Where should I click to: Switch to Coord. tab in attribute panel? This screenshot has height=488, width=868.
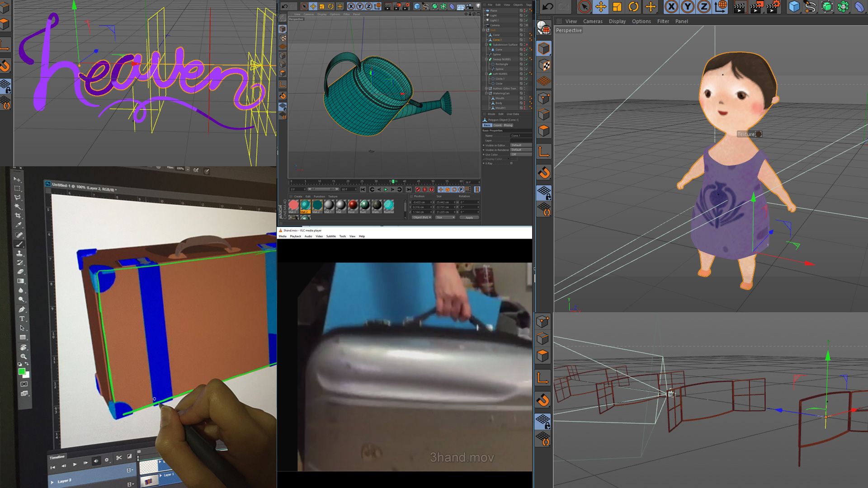(497, 125)
